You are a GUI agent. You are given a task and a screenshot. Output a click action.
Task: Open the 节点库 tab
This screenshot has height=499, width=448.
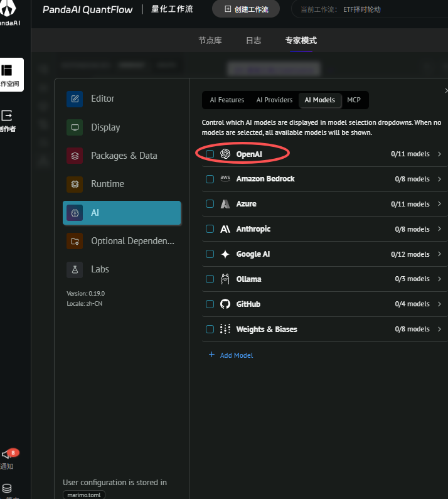pos(210,40)
